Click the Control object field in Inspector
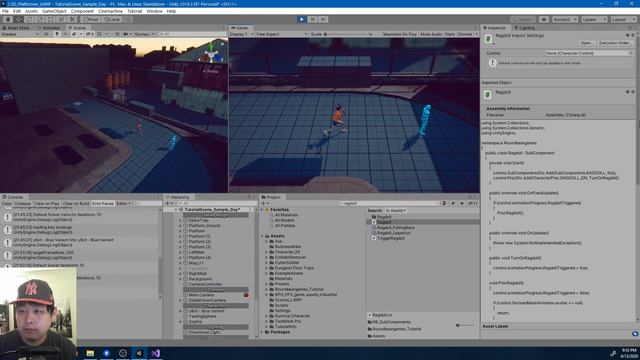The image size is (640, 360). (x=589, y=53)
